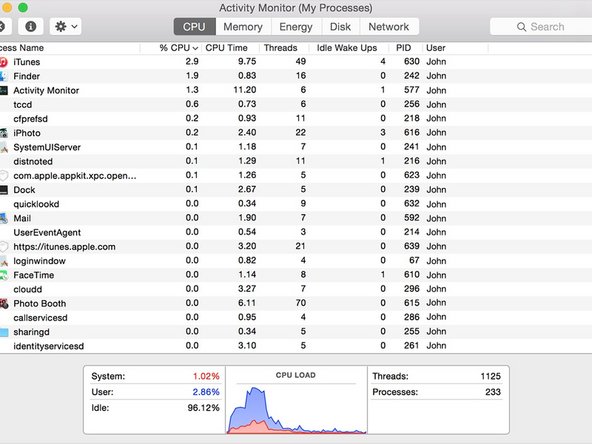Screen dimensions: 592x444
Task: Sort by the CPU Time column
Action: point(227,48)
